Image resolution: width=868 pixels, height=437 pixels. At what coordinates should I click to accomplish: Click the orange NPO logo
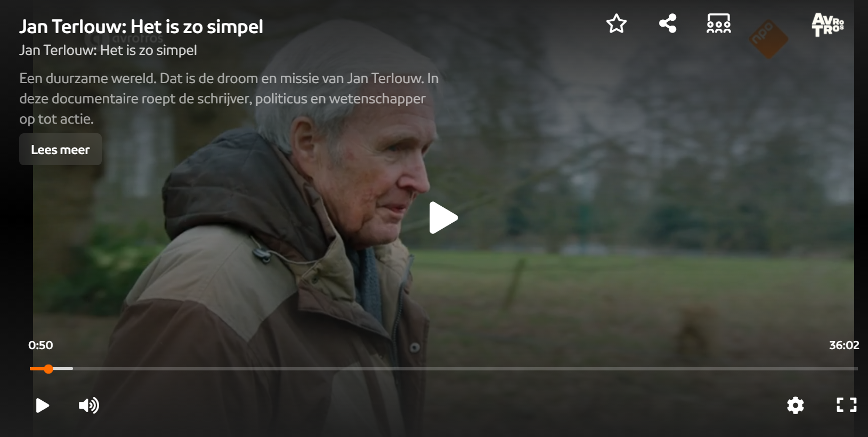768,39
